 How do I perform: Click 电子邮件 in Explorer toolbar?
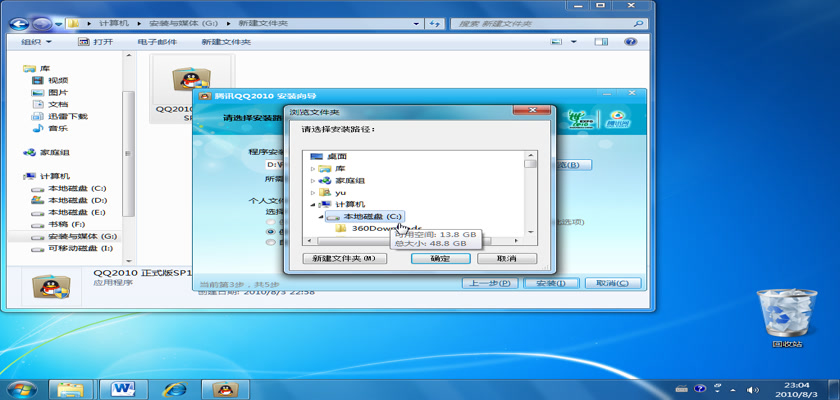click(x=157, y=42)
